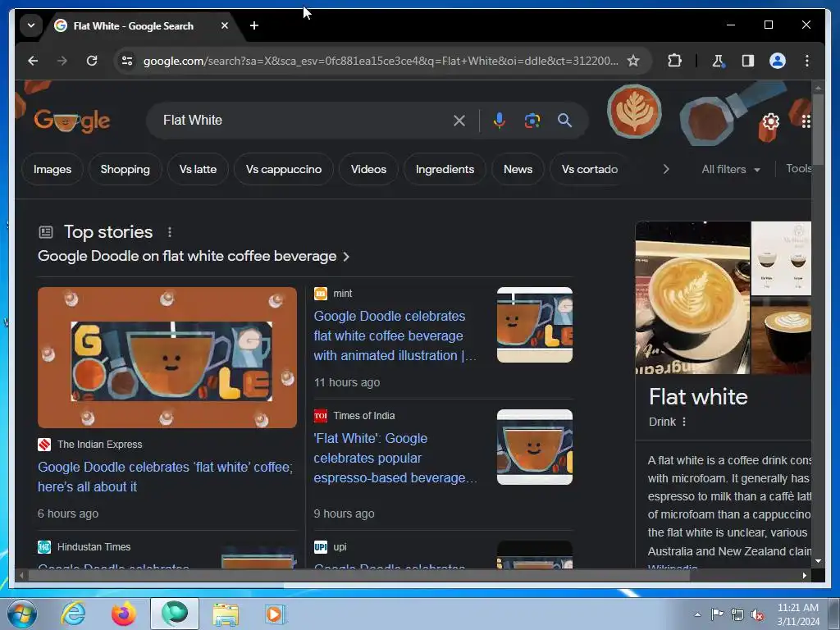Show hidden tray icons arrow
The height and width of the screenshot is (630, 840).
click(697, 614)
